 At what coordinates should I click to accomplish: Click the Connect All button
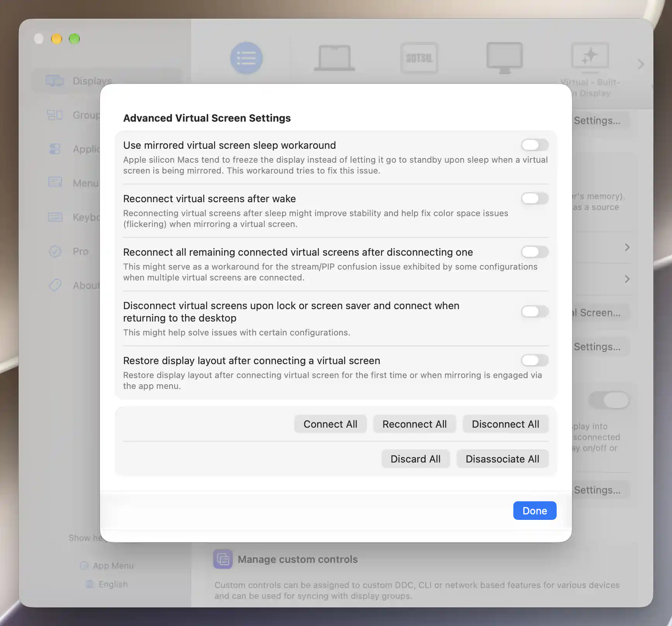point(330,424)
